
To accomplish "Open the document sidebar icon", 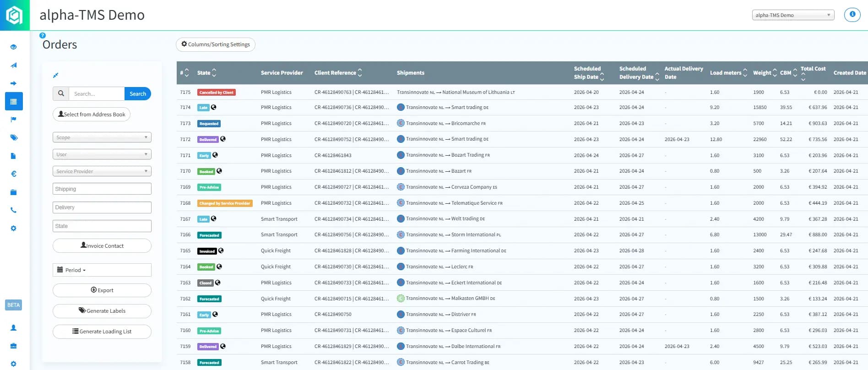I will coord(14,156).
